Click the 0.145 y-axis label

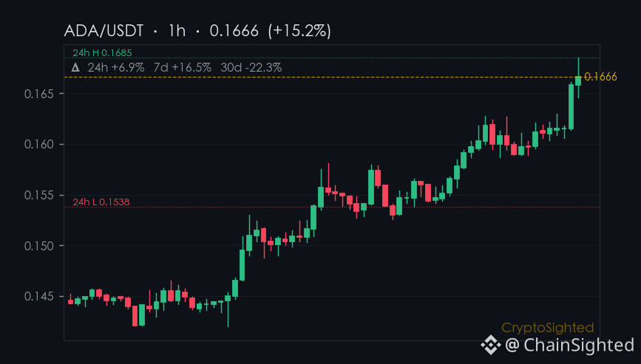[39, 296]
